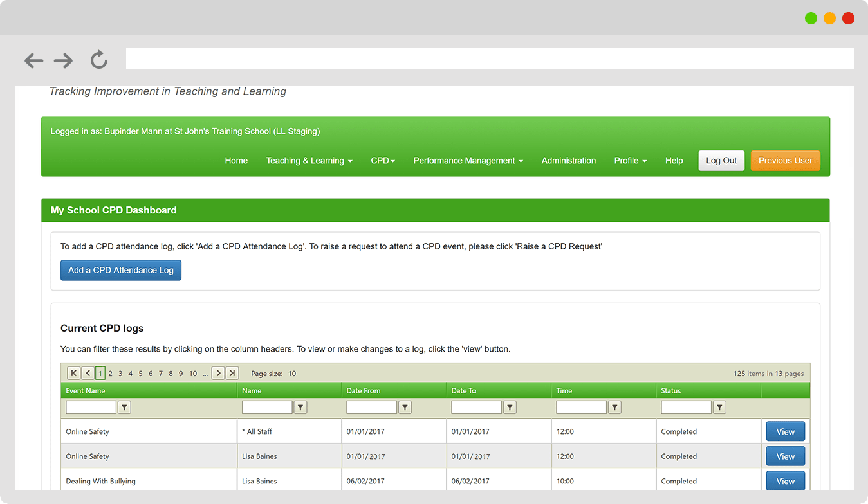
Task: Focus the Date To filter text box
Action: pyautogui.click(x=477, y=407)
